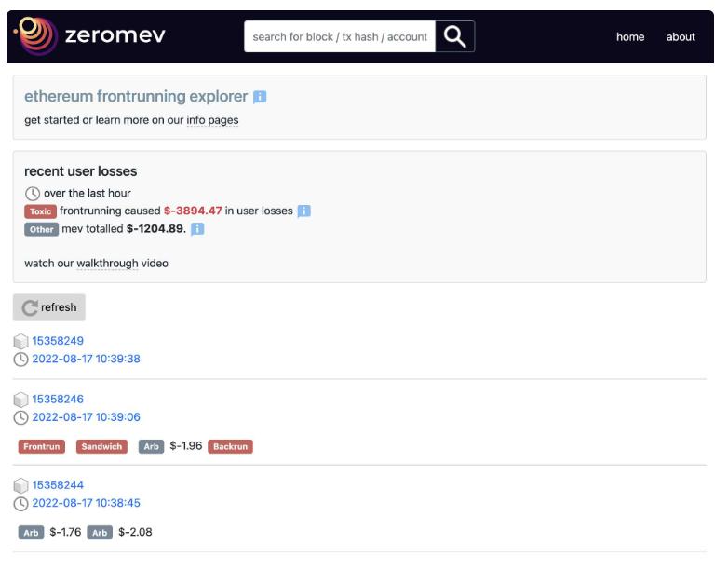Click the cube icon for block 15358244
The height and width of the screenshot is (571, 728).
tap(20, 486)
